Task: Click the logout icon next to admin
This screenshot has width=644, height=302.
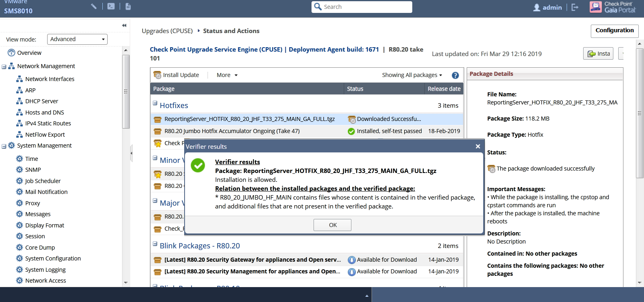Action: coord(575,7)
